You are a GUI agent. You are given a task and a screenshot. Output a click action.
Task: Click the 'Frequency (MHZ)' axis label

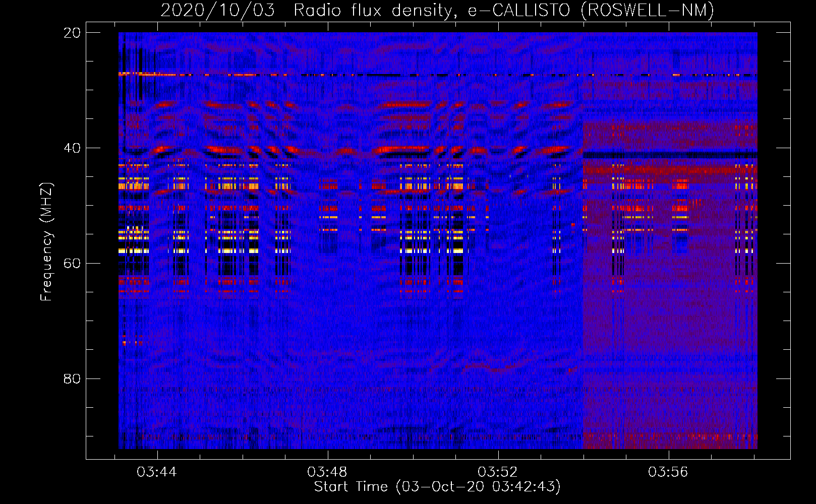[46, 242]
